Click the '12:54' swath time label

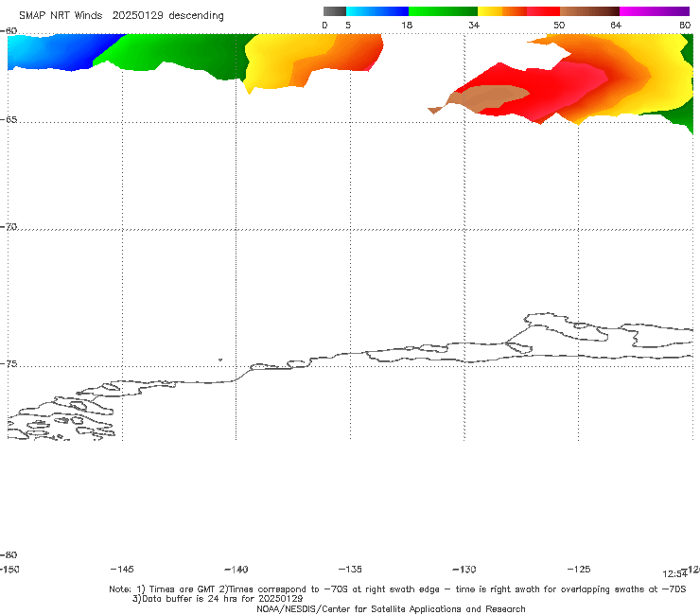[x=674, y=574]
